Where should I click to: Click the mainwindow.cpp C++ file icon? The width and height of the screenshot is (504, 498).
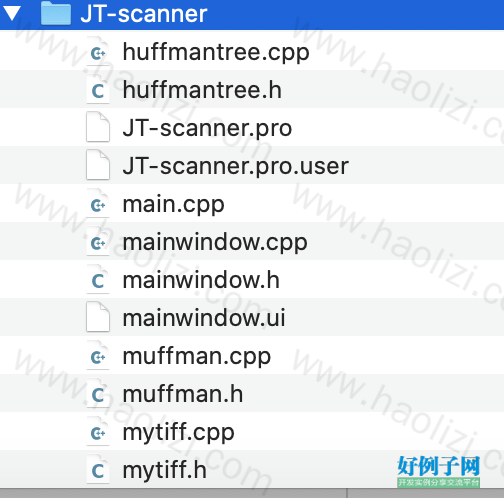pos(98,241)
